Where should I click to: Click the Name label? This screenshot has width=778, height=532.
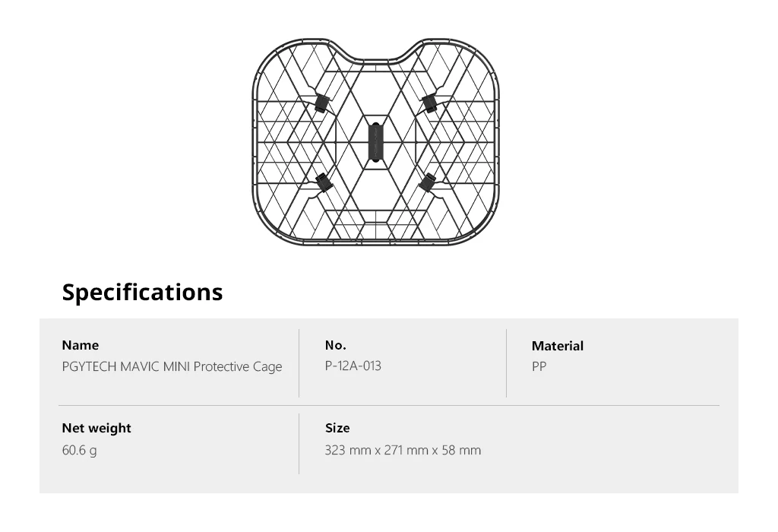pyautogui.click(x=81, y=345)
